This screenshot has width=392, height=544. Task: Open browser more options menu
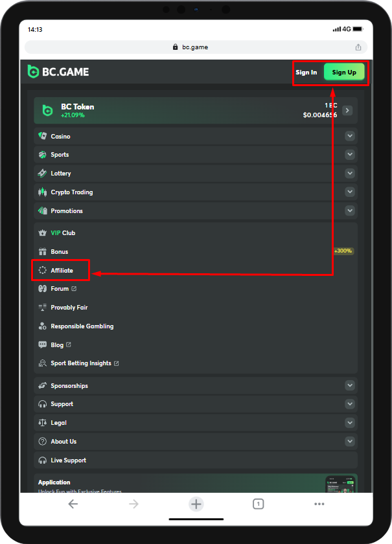[x=319, y=504]
